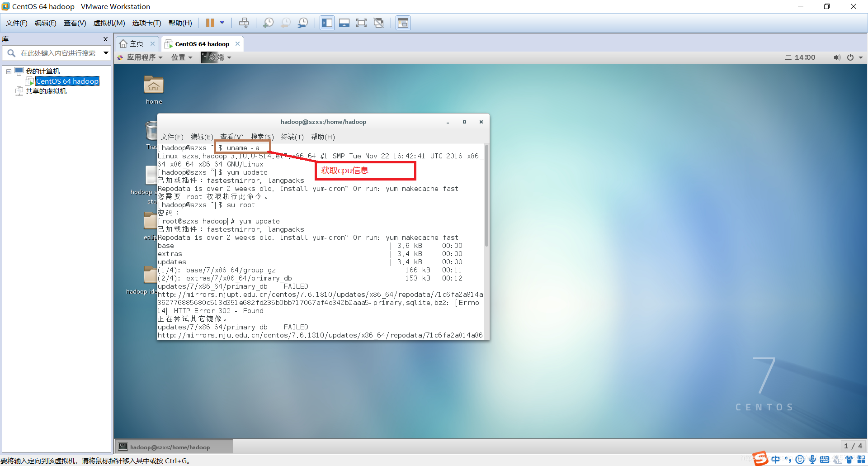Open the 位置 menu in CentOS panel
The width and height of the screenshot is (868, 466).
click(182, 57)
